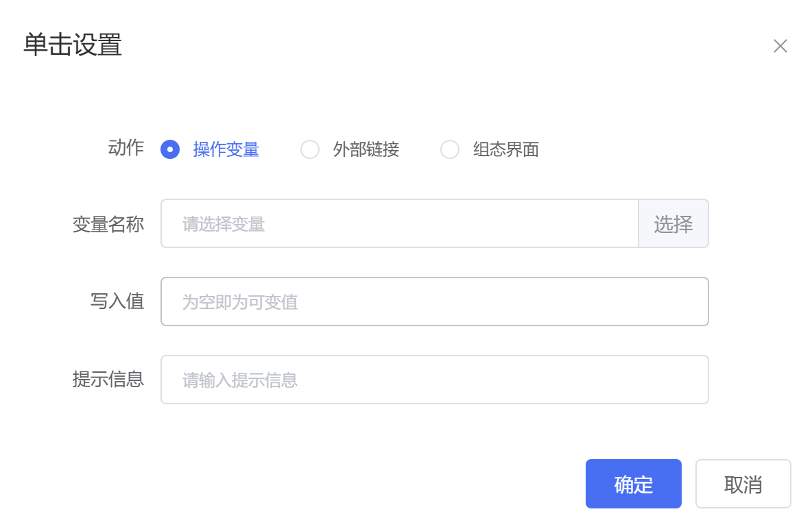Focus the 提示信息 input field
The image size is (812, 529).
click(435, 380)
